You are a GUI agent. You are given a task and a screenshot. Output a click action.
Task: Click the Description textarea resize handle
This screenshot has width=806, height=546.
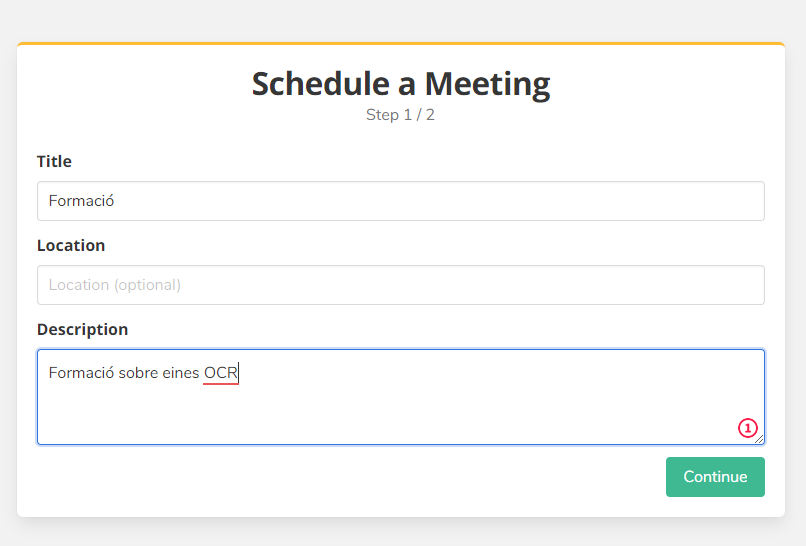pyautogui.click(x=759, y=439)
